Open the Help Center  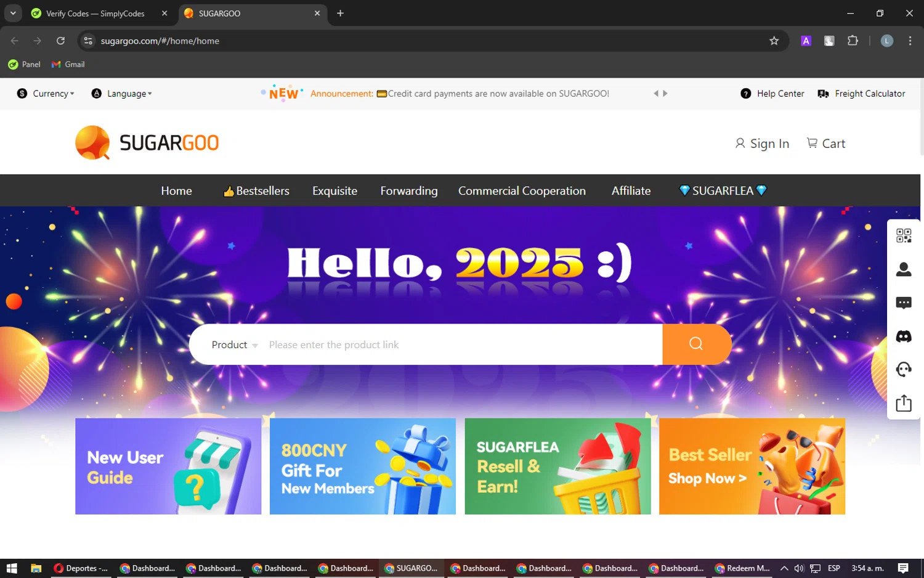pos(772,94)
